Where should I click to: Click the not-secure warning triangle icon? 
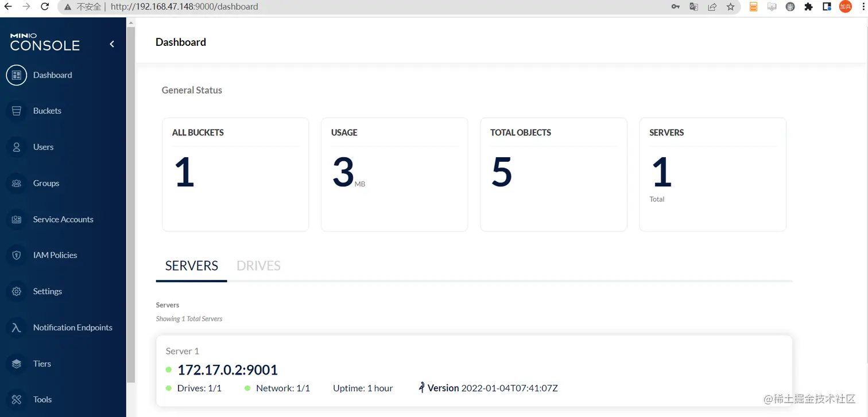(x=68, y=7)
